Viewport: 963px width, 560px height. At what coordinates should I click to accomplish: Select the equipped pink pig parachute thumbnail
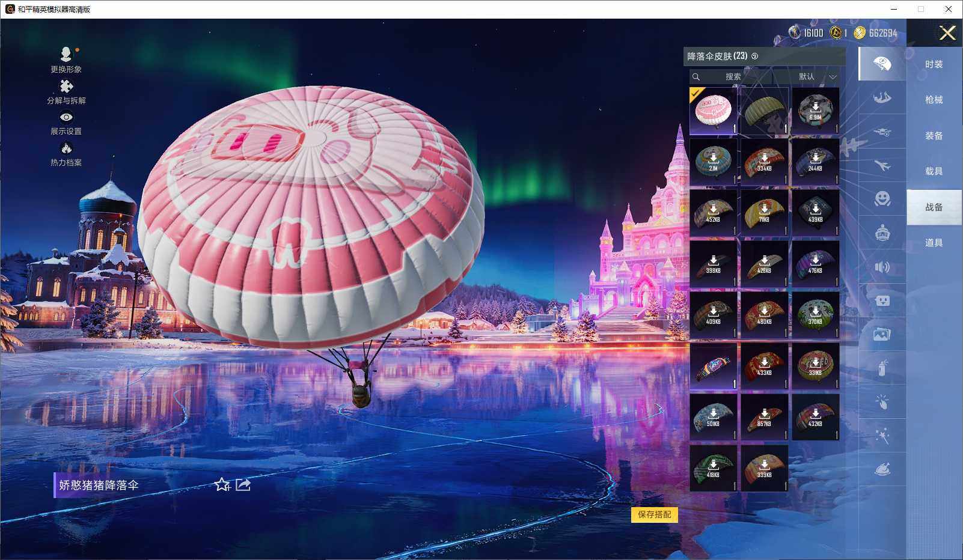(714, 111)
